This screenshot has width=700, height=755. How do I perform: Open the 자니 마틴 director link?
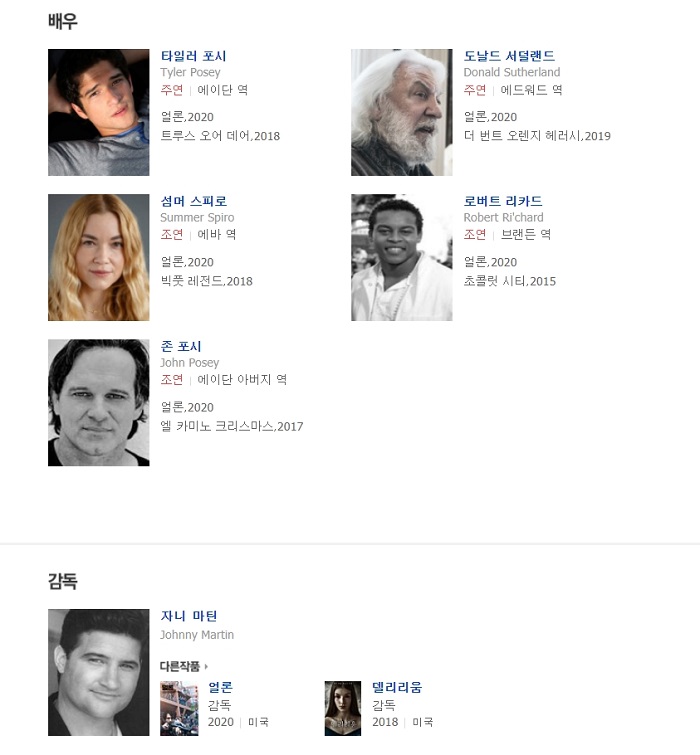(x=189, y=616)
